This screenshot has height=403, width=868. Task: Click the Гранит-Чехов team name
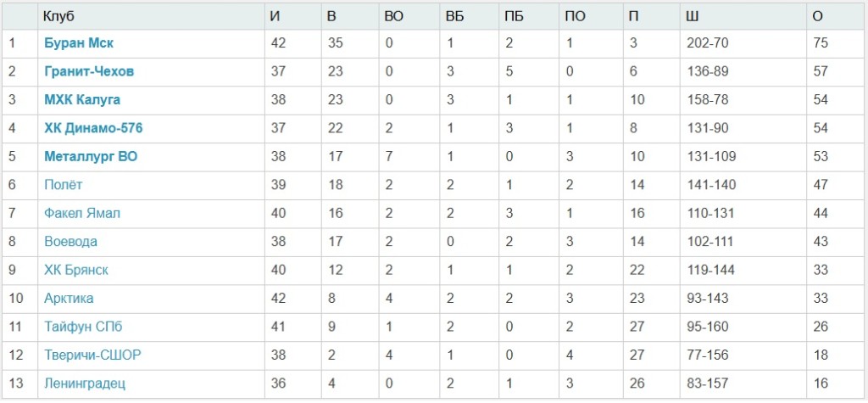tap(89, 71)
